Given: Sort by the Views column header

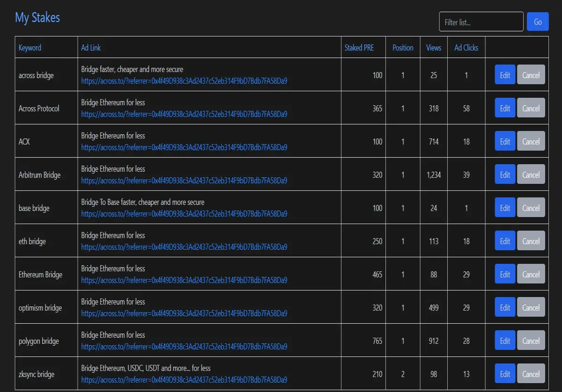Looking at the screenshot, I should click(434, 48).
